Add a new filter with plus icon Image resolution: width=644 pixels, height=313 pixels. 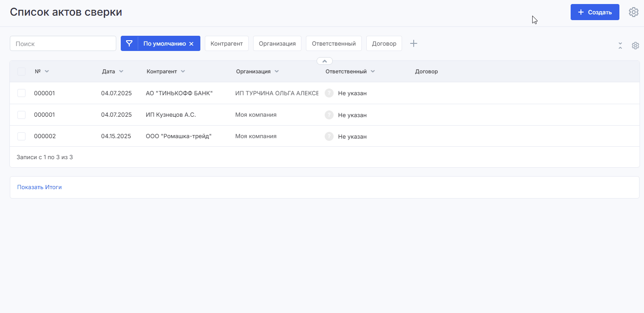(414, 43)
